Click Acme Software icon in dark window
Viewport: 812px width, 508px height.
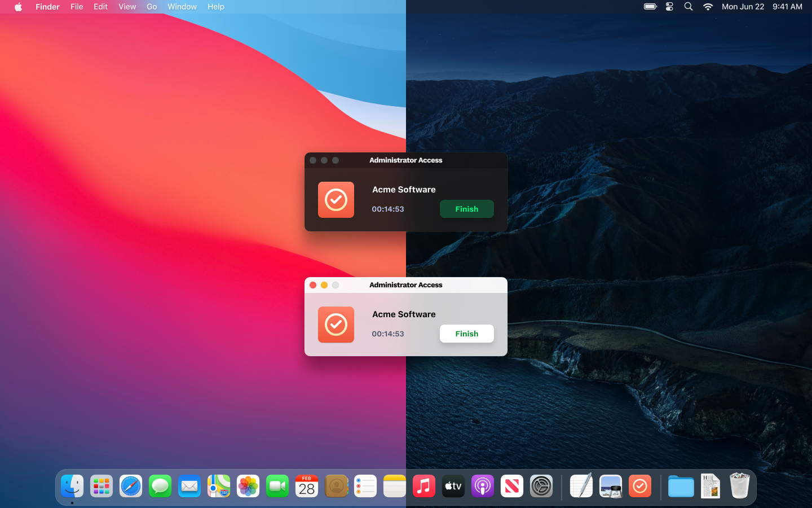[336, 200]
